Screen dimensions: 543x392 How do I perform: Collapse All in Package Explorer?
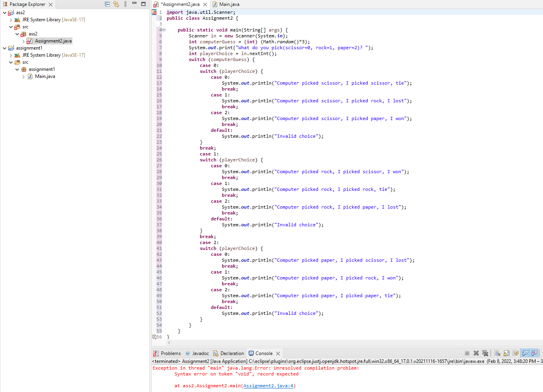107,4
